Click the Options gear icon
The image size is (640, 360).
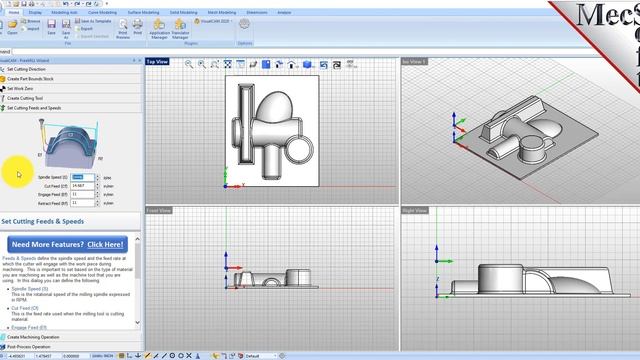[x=244, y=24]
